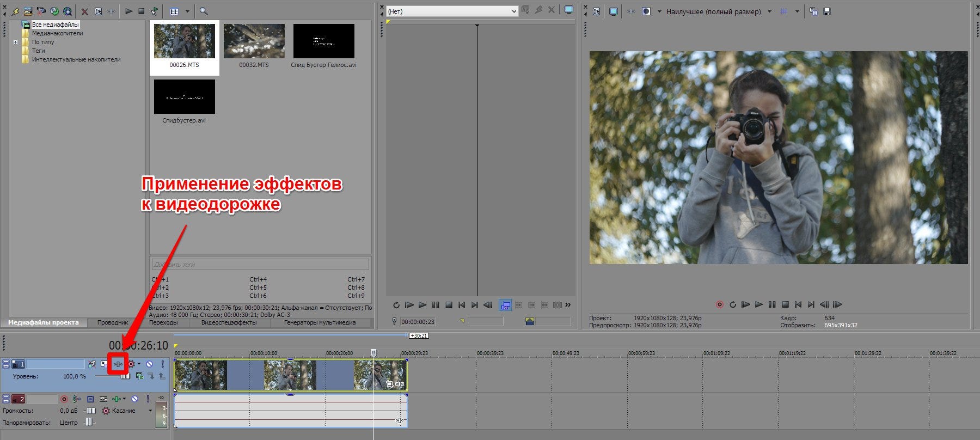Click the capture video camera icon
The image size is (980, 440).
tap(41, 11)
